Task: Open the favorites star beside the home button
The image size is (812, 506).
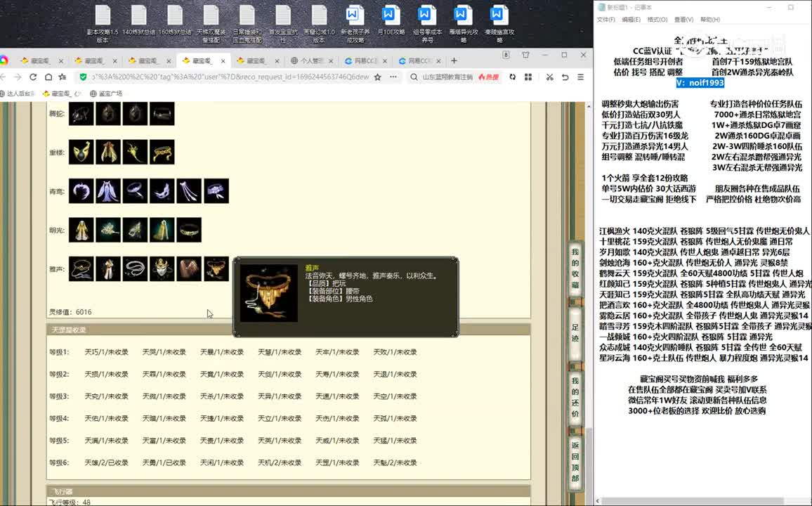Action: tap(63, 77)
